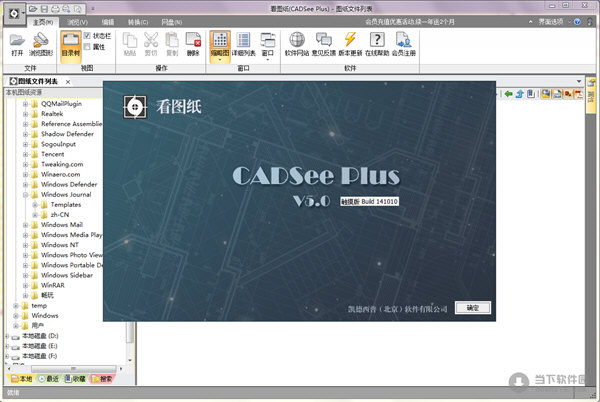Click the 会员注册 member registration icon
Screen dimensions: 600x402
pos(404,44)
